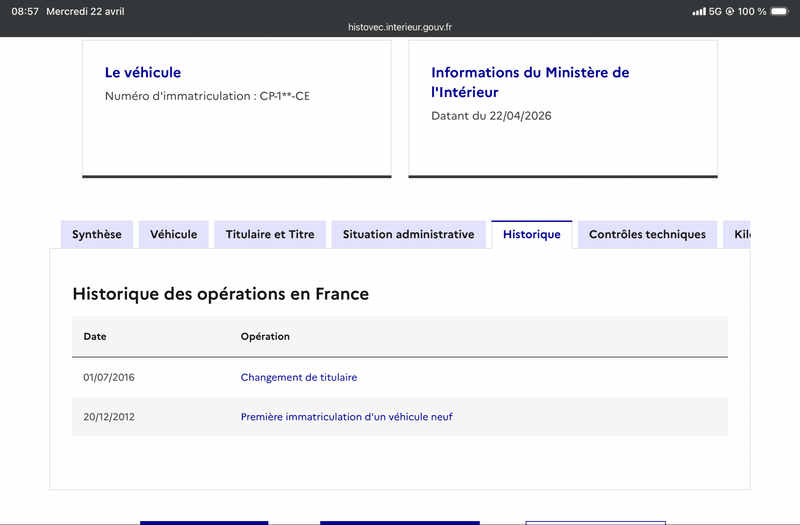Select the Titulaire et Titre tab
This screenshot has width=800, height=525.
tap(270, 235)
